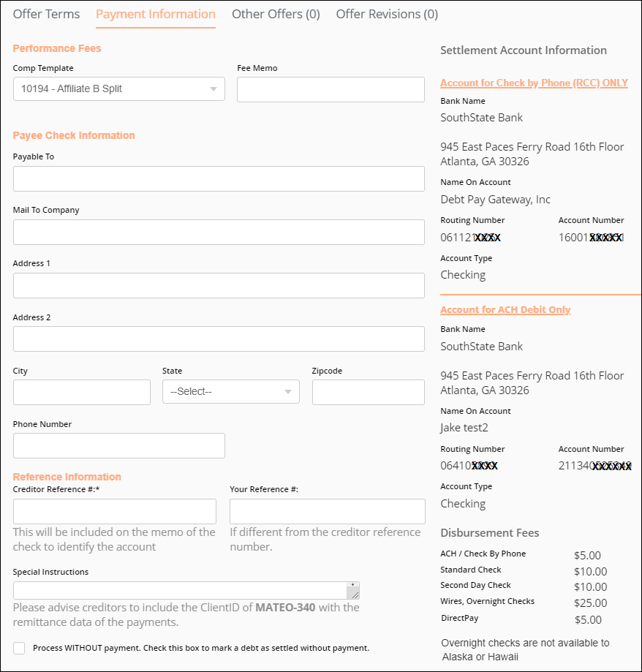The height and width of the screenshot is (672, 642).
Task: Switch to the Offer Terms tab
Action: click(46, 14)
